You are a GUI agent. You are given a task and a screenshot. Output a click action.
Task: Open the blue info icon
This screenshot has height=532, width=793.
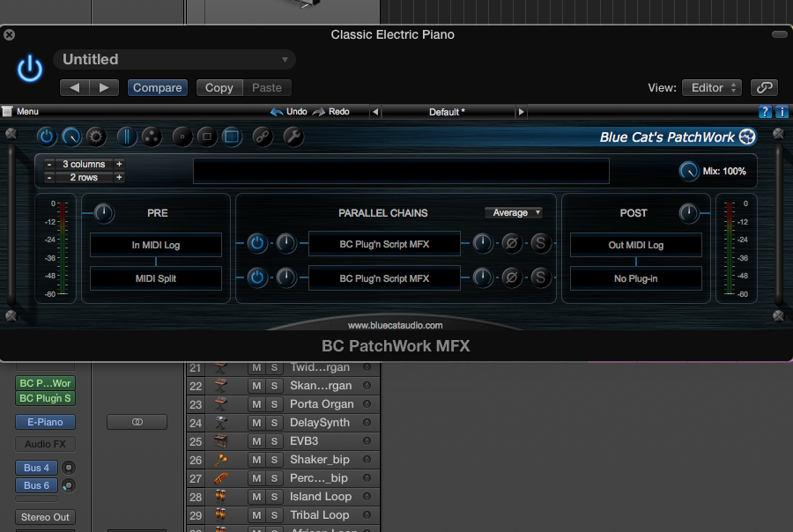(x=782, y=112)
